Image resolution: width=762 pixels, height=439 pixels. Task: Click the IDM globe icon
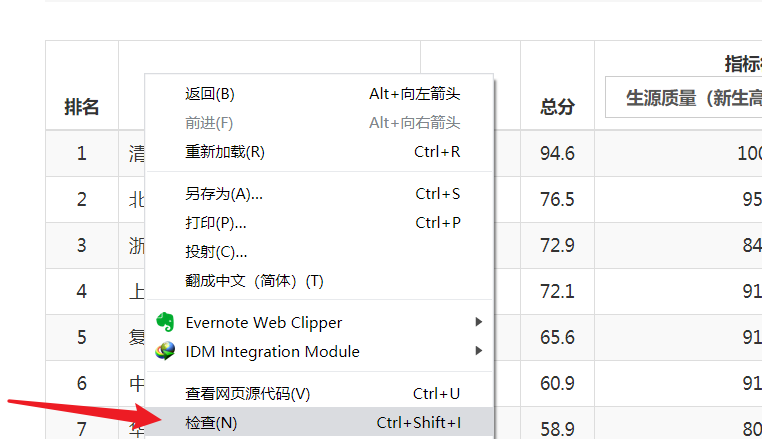coord(165,351)
